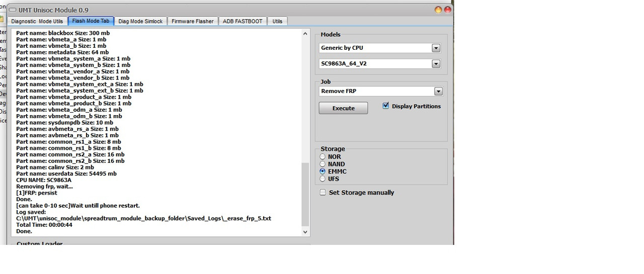Click log line 'Part name: vbmeta_system_a Size: 1 mb'
The image size is (644, 274).
73,59
